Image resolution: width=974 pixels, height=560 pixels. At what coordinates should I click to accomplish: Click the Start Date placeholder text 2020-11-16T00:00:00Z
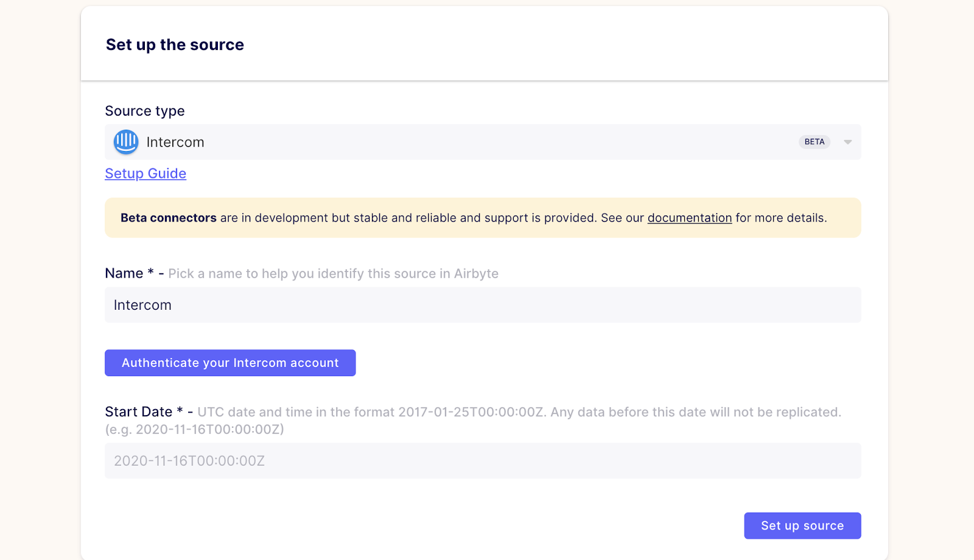(189, 461)
